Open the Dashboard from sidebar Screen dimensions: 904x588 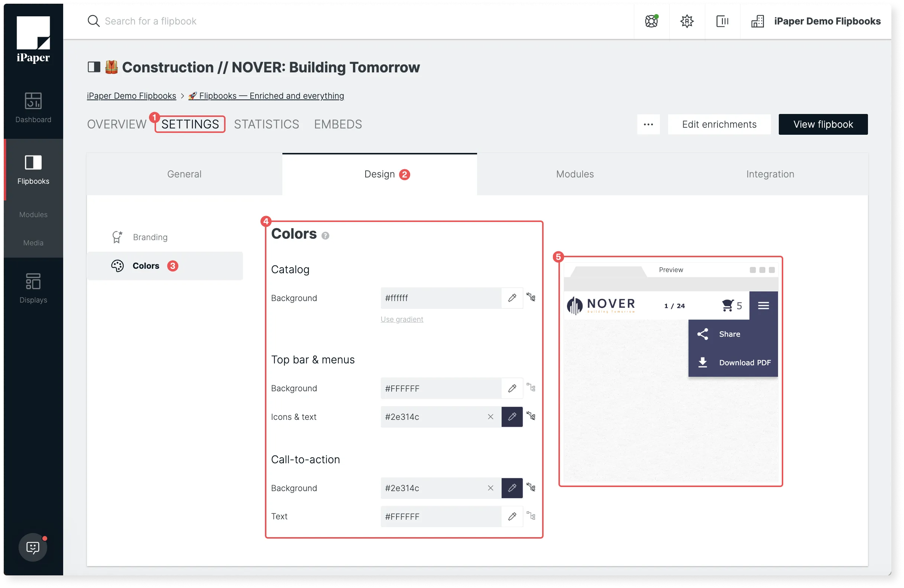(33, 108)
